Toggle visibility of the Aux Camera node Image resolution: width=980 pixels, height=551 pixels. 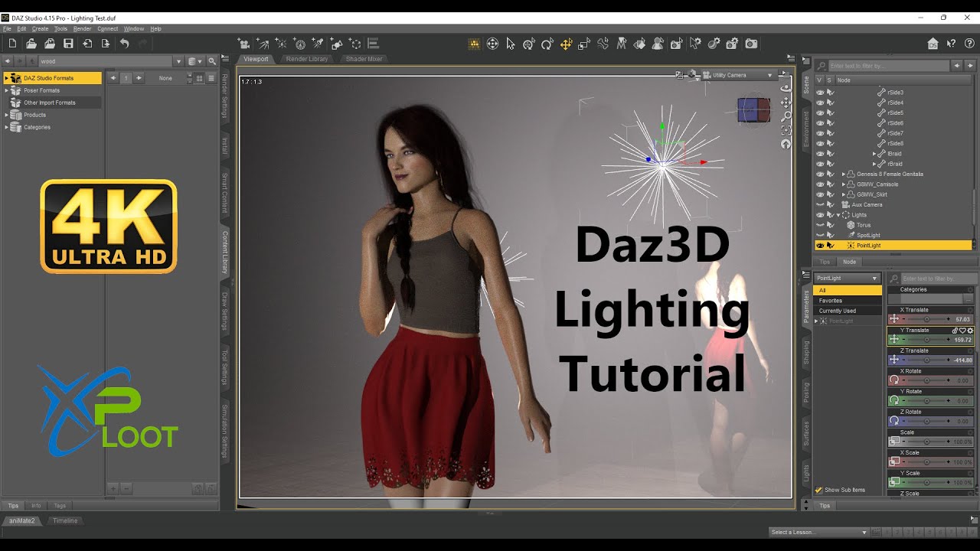click(x=820, y=204)
